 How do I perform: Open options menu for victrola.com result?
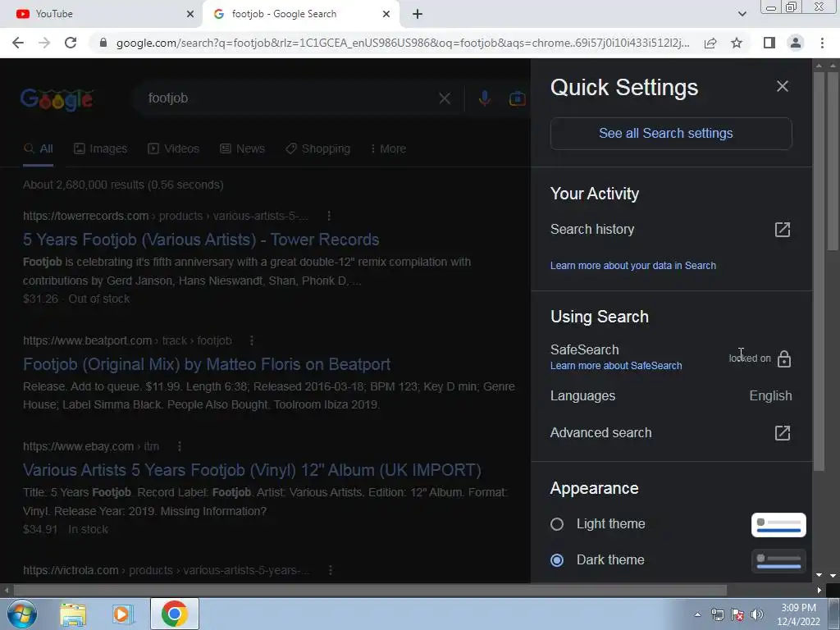pyautogui.click(x=331, y=571)
